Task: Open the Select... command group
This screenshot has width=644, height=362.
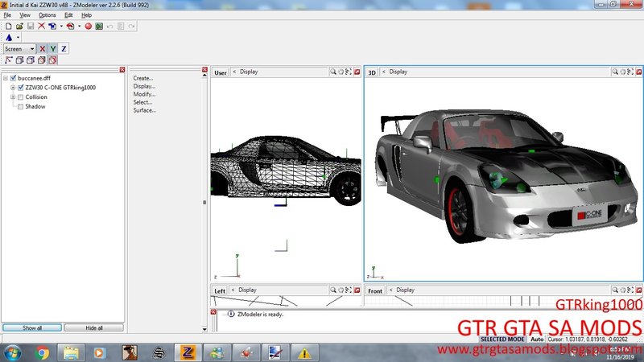Action: pos(142,102)
